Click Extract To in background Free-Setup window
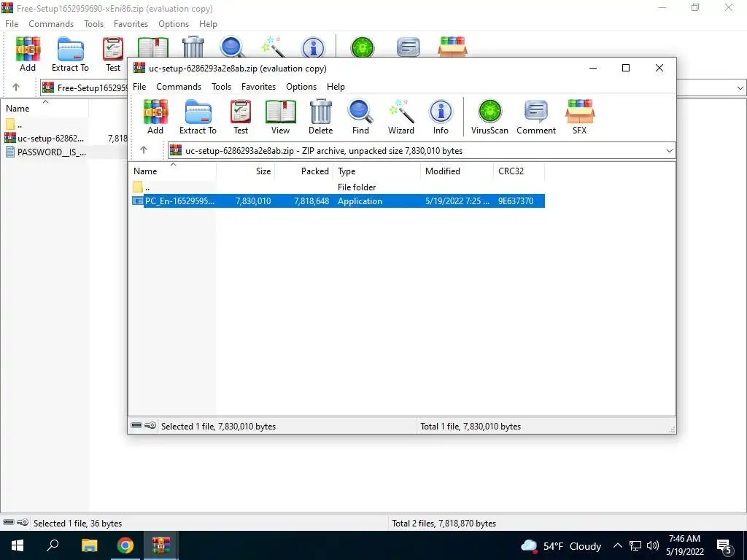 70,54
